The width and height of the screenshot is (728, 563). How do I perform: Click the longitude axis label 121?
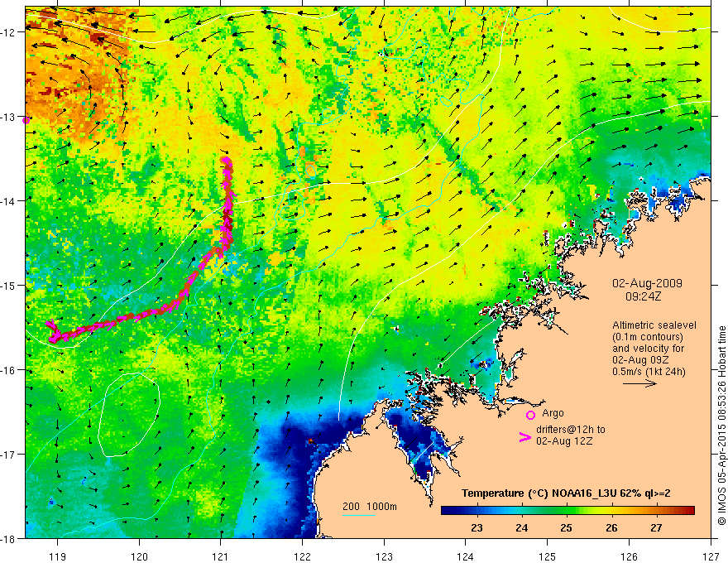[221, 556]
